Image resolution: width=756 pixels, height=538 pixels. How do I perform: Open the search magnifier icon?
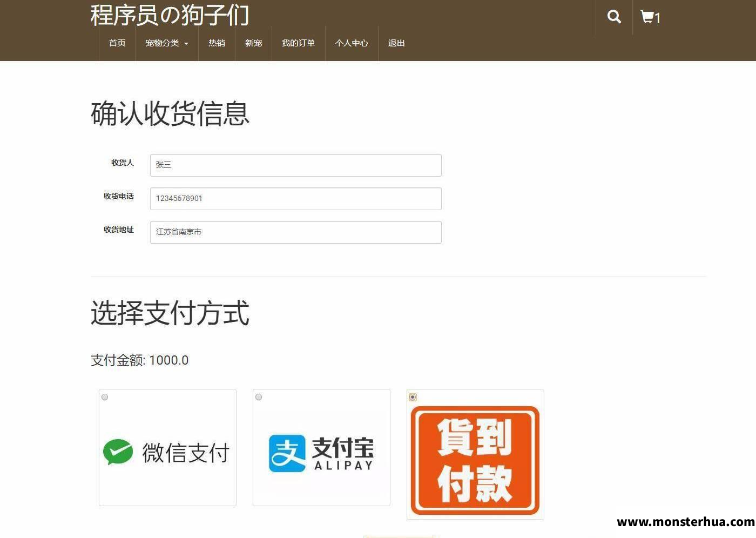tap(614, 17)
